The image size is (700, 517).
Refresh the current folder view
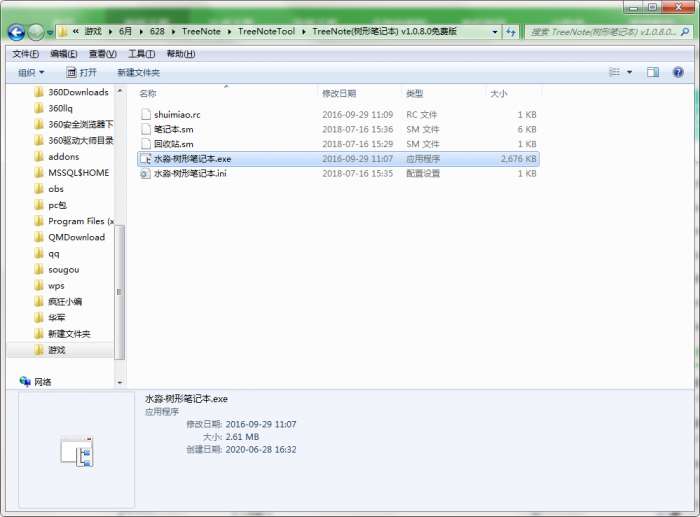pyautogui.click(x=511, y=32)
